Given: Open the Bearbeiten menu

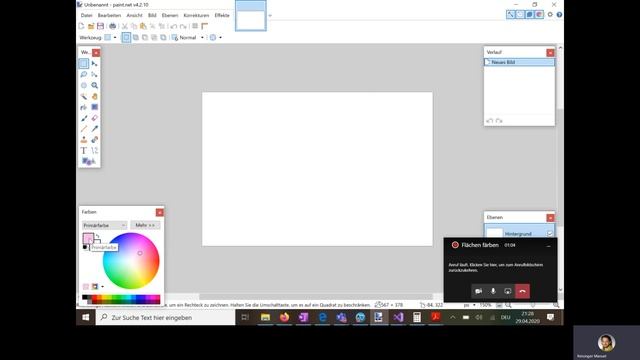Looking at the screenshot, I should (x=109, y=16).
